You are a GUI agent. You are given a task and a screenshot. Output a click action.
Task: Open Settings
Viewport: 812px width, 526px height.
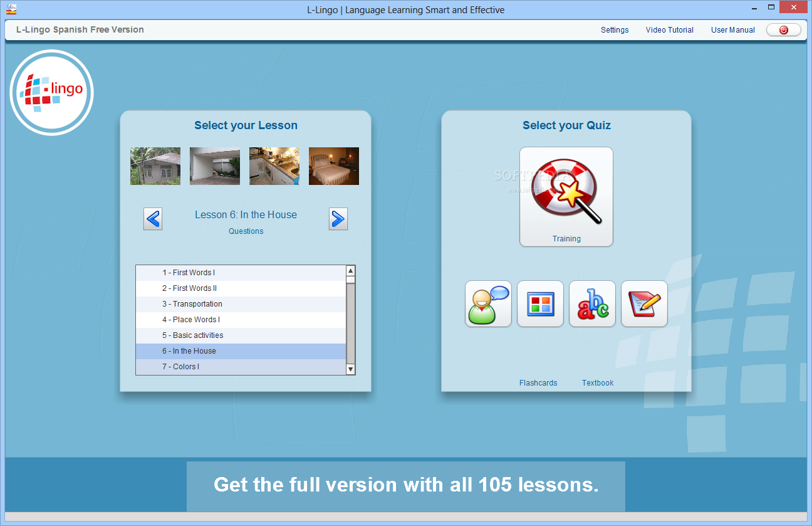click(615, 30)
